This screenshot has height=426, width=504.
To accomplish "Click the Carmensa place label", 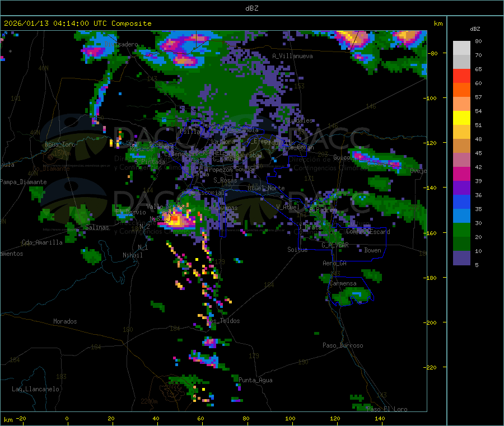I will click(343, 283).
